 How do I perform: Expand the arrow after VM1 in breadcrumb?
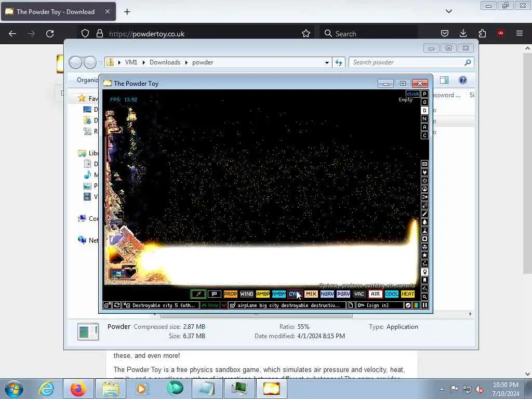144,62
